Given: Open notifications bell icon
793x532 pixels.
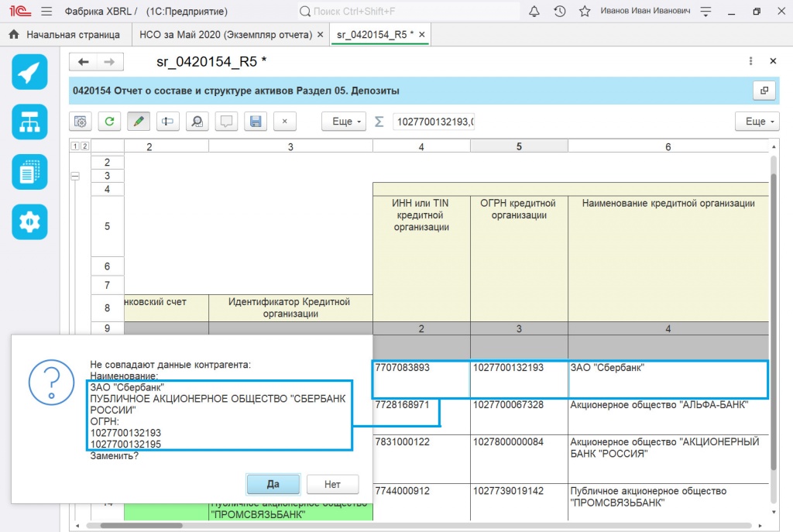Looking at the screenshot, I should (x=534, y=11).
